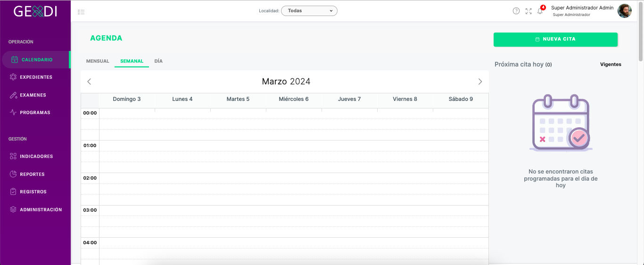Switch to Mensual view tab
Image resolution: width=644 pixels, height=265 pixels.
(98, 61)
